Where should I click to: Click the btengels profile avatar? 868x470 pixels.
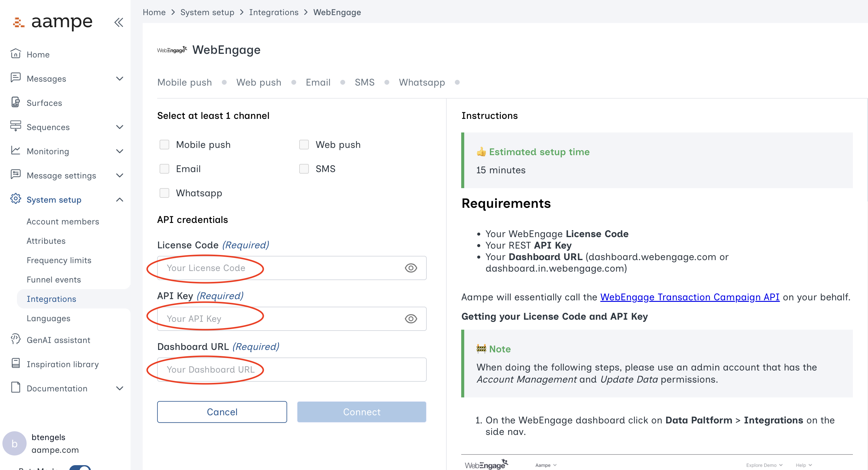click(14, 443)
